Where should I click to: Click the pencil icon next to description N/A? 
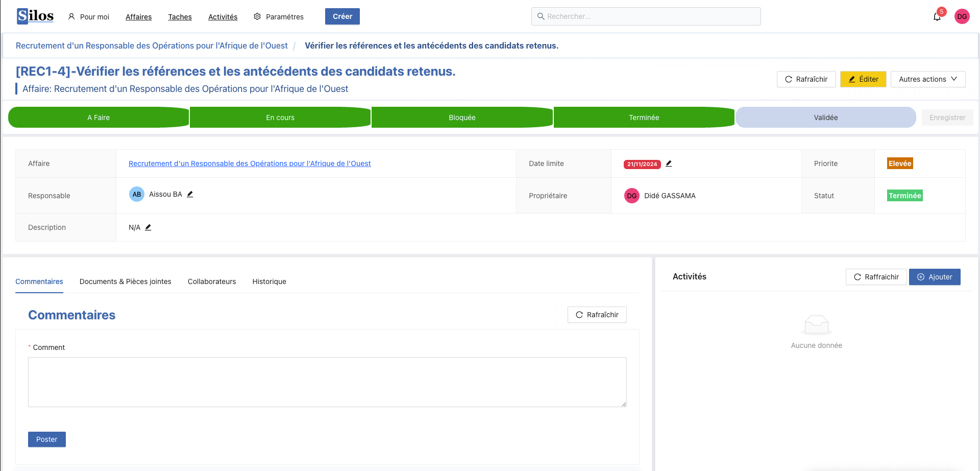pos(148,227)
